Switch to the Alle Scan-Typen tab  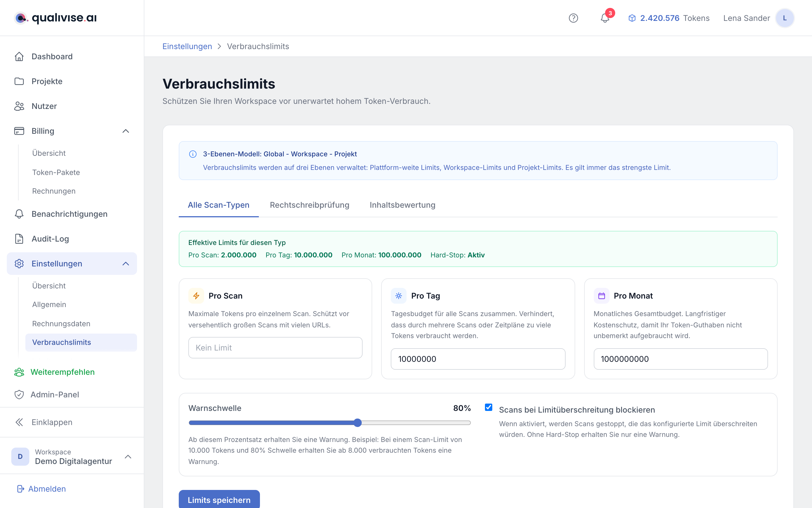click(x=219, y=205)
